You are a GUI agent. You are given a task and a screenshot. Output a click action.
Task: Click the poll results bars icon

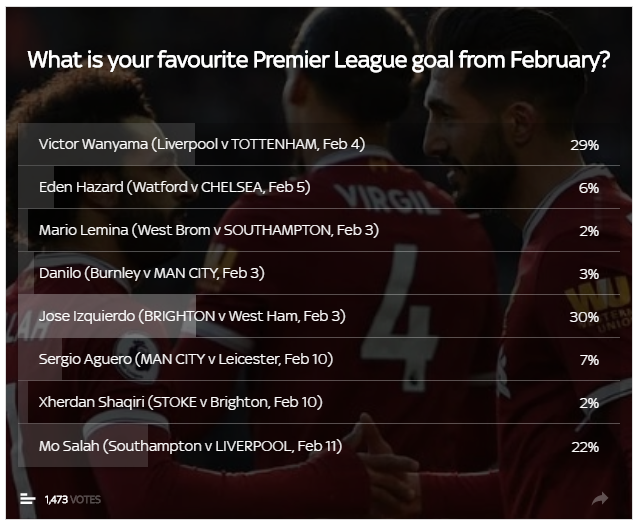point(27,499)
